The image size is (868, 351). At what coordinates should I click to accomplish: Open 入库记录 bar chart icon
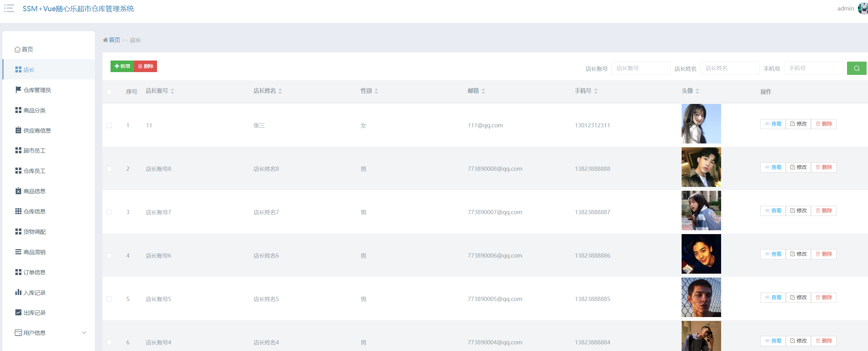coord(18,292)
